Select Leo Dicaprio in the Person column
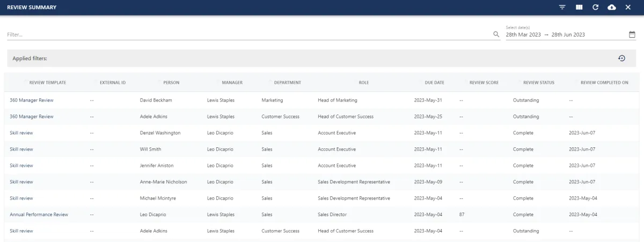This screenshot has height=242, width=644. point(154,215)
